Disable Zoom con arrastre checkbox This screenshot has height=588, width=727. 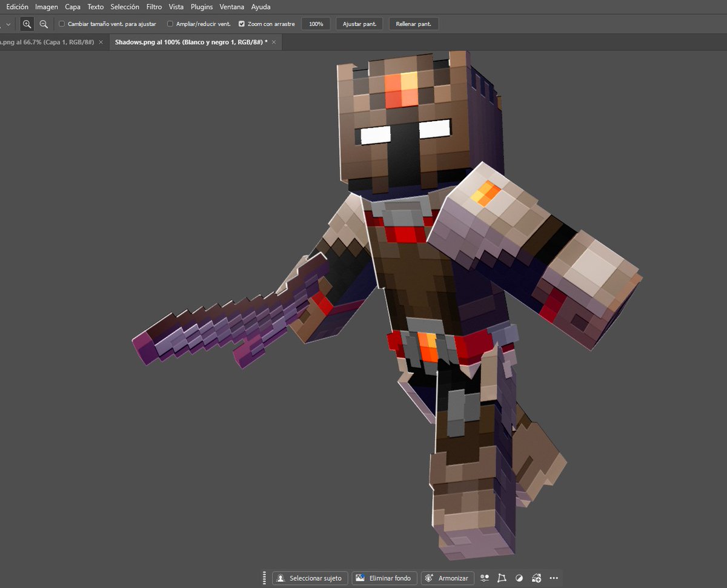(242, 24)
